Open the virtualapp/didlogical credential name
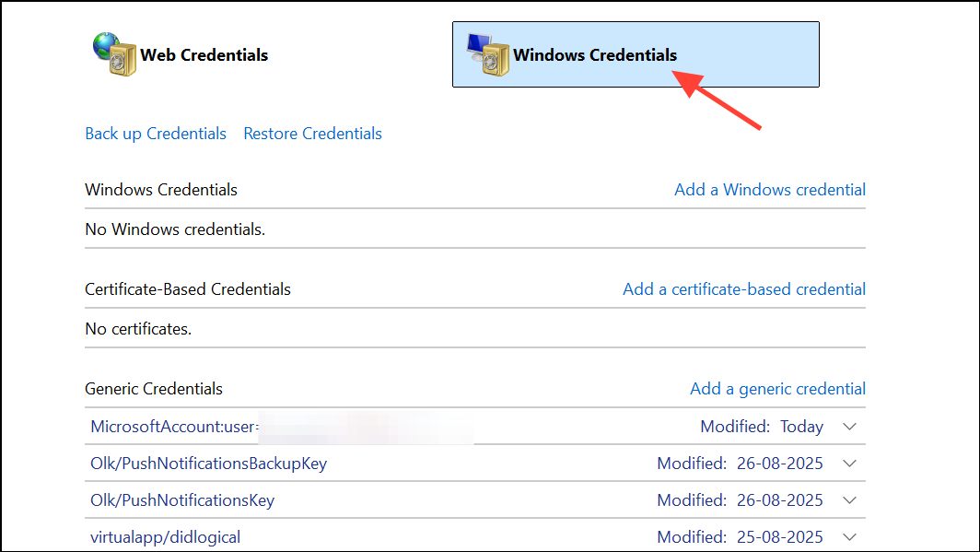 [x=166, y=536]
